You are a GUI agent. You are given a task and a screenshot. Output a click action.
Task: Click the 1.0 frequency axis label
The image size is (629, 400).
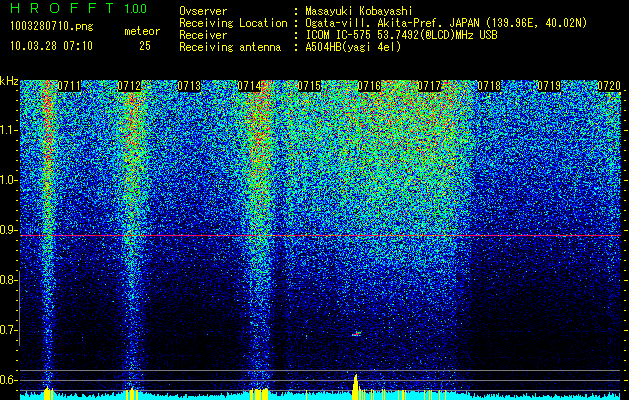tap(8, 180)
